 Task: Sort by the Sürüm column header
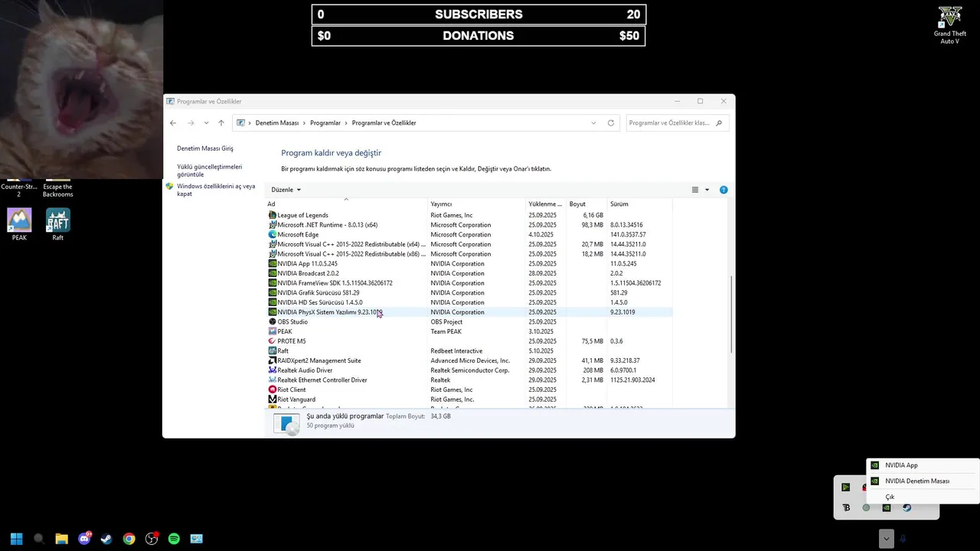[639, 204]
